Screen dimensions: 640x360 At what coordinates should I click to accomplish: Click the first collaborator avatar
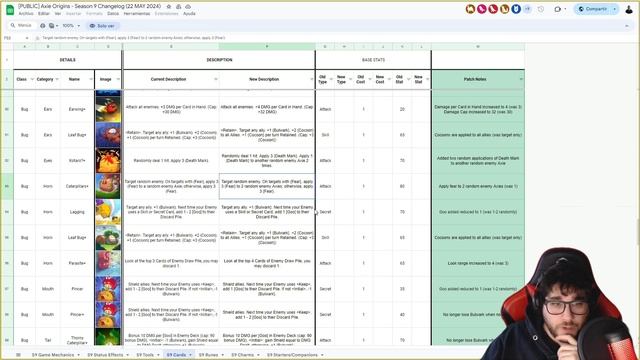(x=470, y=9)
